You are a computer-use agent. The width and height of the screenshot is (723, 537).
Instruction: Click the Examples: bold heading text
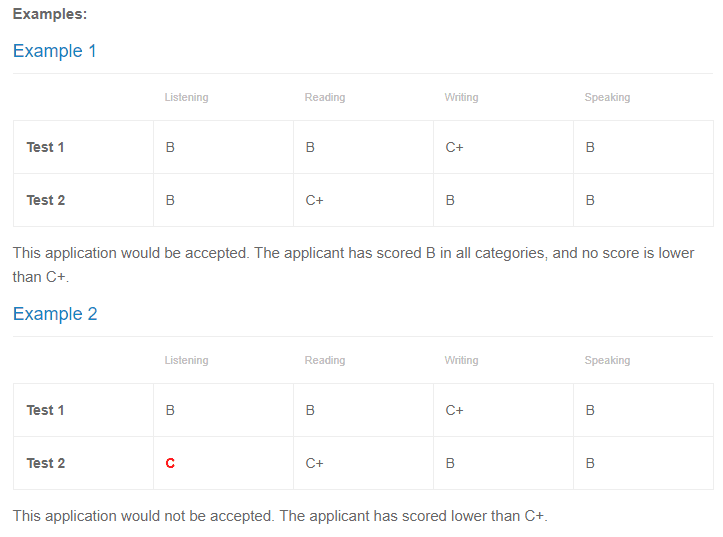[50, 14]
